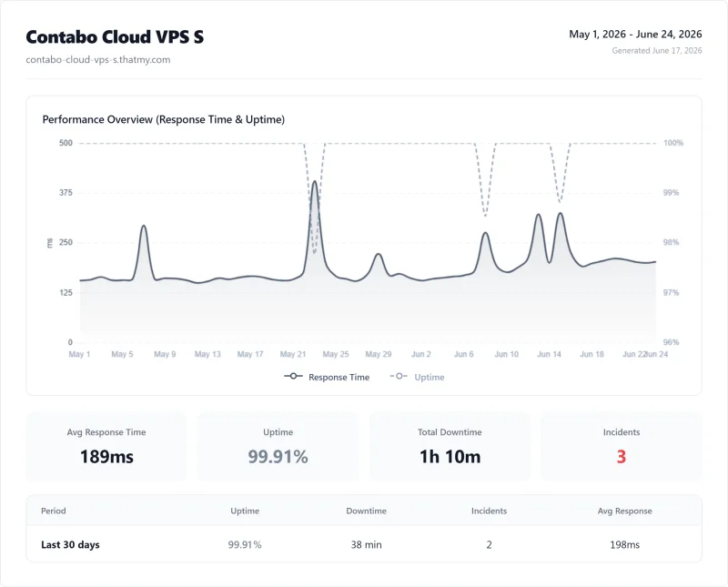
Task: Click the Avg Response column header
Action: pos(624,511)
